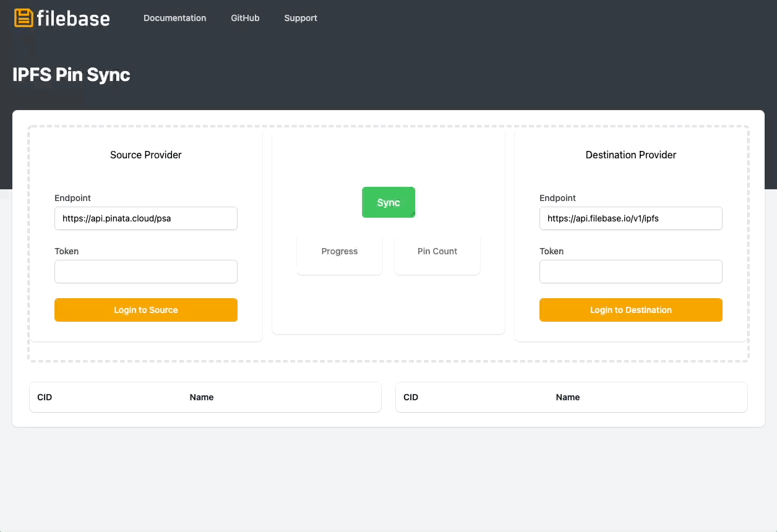777x532 pixels.
Task: Click the Destination Provider Token field
Action: [x=630, y=272]
